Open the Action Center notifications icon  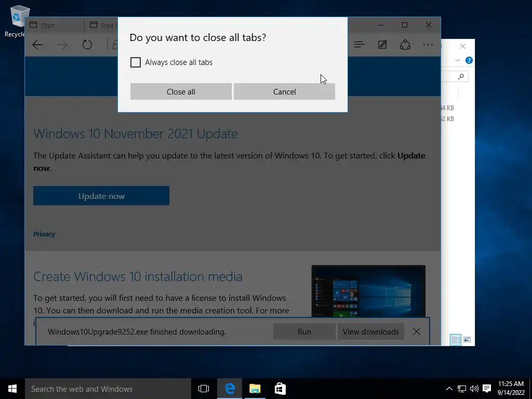487,389
